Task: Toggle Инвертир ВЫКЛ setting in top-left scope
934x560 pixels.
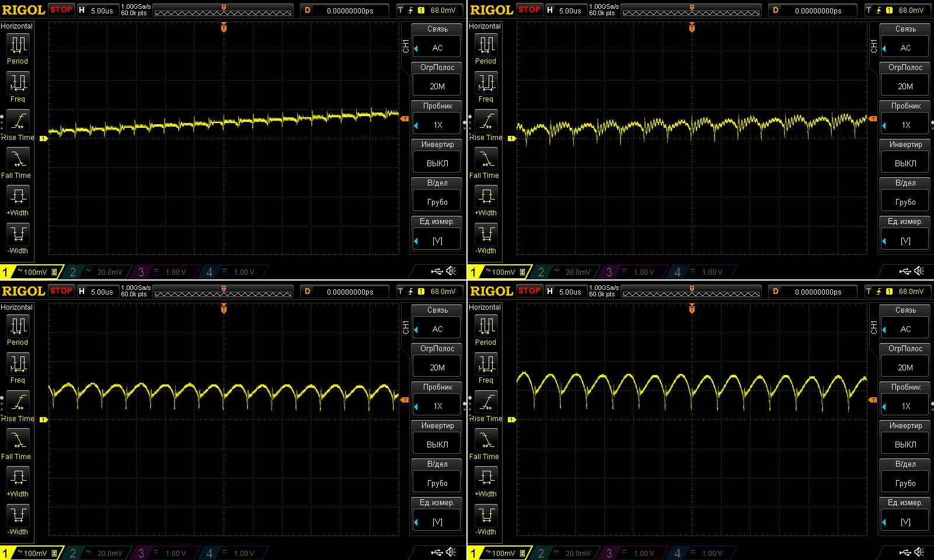Action: [437, 163]
